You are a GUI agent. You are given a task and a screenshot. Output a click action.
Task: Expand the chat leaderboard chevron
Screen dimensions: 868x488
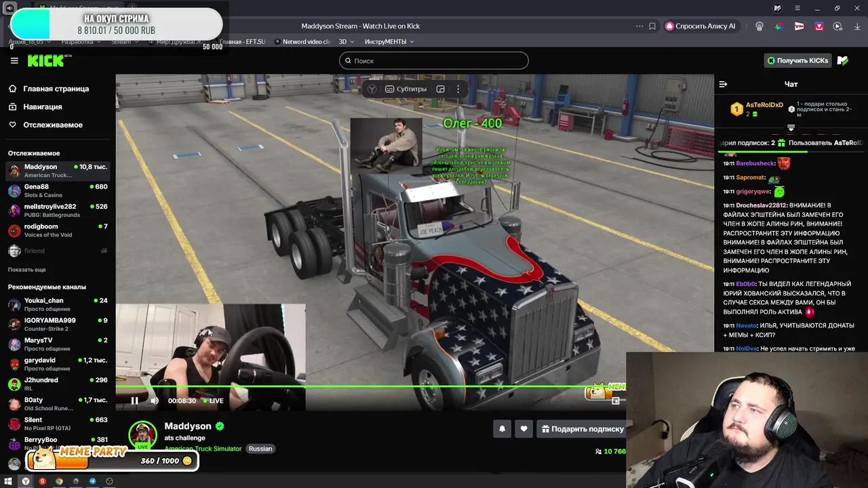tap(791, 127)
